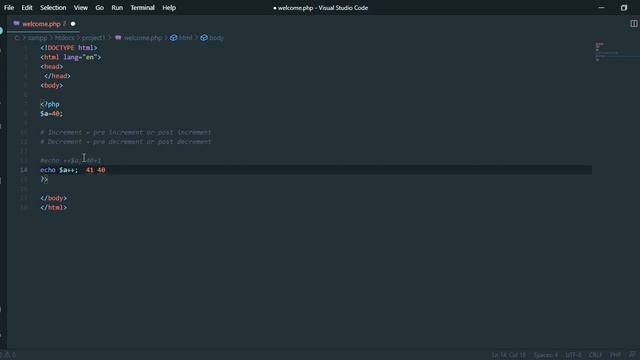
Task: Click the PHP language mode status entry
Action: coord(616,355)
